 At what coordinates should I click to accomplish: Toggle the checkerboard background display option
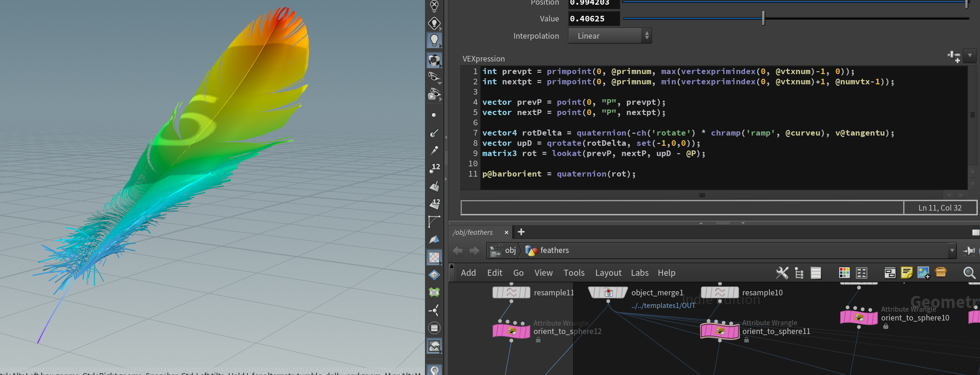(434, 258)
